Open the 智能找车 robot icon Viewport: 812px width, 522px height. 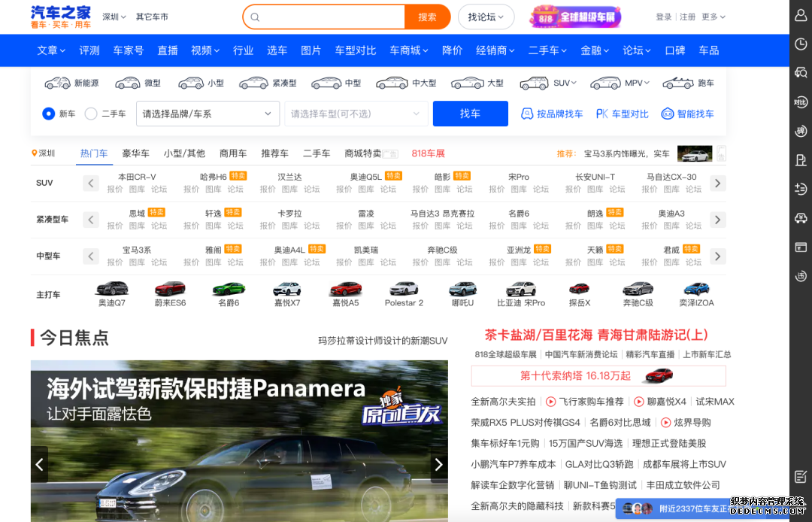668,113
